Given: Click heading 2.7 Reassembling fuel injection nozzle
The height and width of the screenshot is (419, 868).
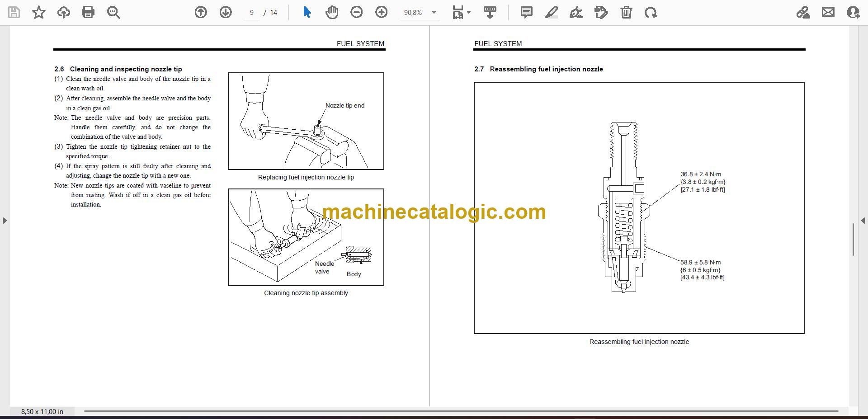Looking at the screenshot, I should tap(538, 69).
